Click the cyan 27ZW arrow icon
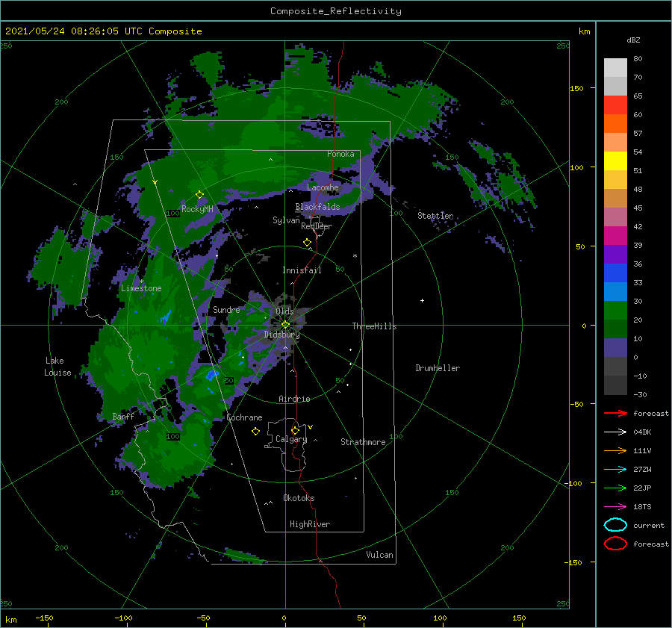672x628 pixels. [615, 470]
